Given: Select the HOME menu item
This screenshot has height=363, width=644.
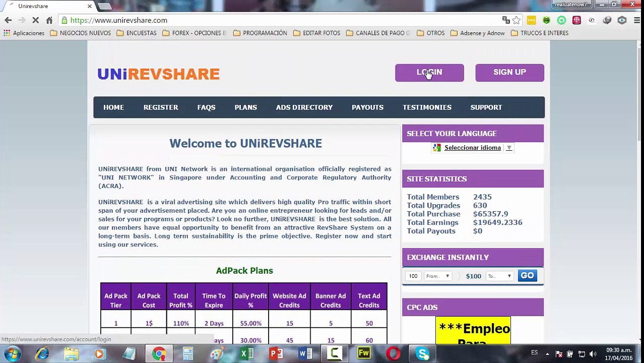Looking at the screenshot, I should [113, 107].
